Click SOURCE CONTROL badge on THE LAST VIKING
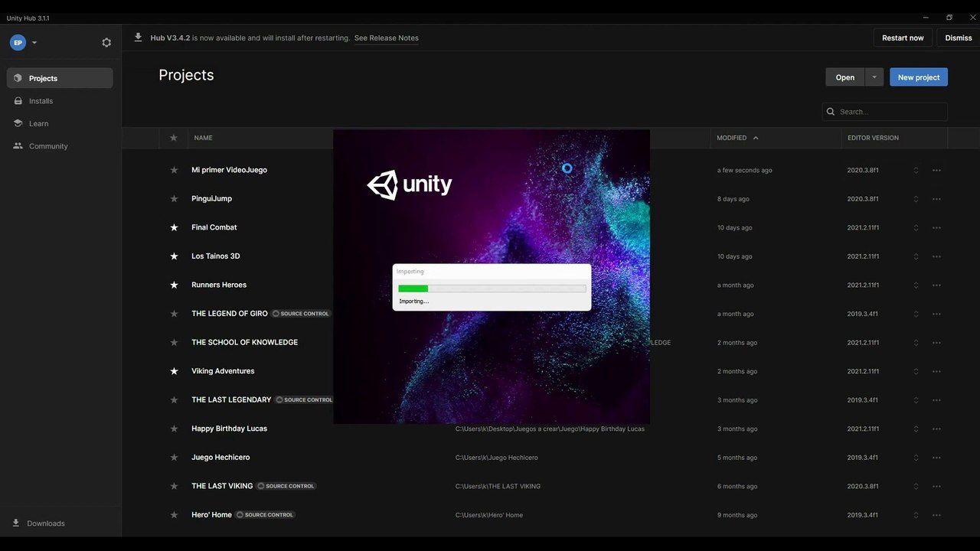The width and height of the screenshot is (980, 551). (x=286, y=486)
